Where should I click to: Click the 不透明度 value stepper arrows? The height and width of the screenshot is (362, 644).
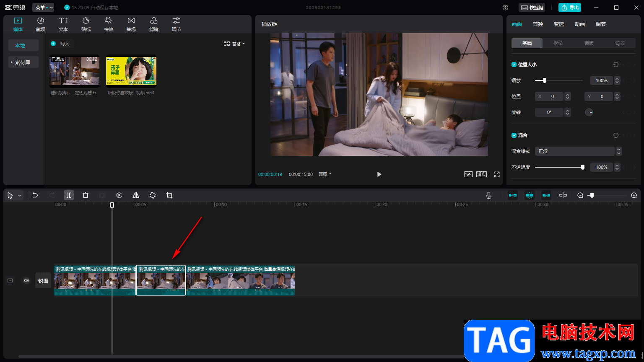[x=617, y=167]
